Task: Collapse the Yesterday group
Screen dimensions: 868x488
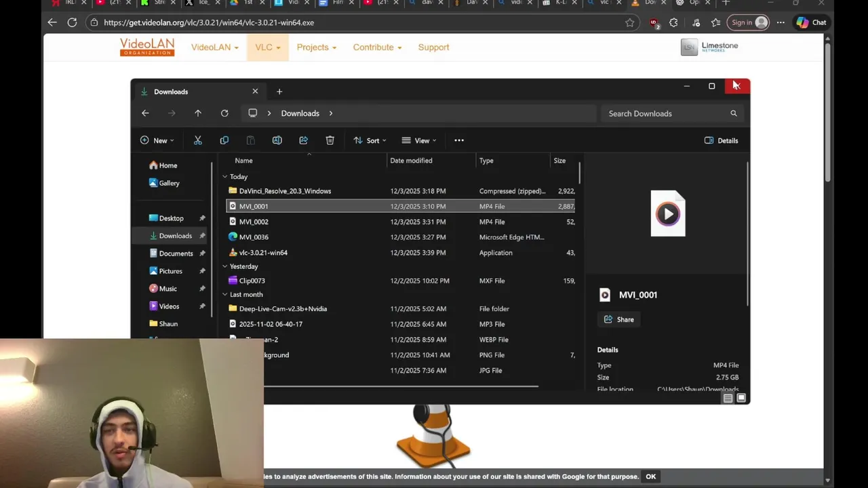Action: click(x=225, y=266)
